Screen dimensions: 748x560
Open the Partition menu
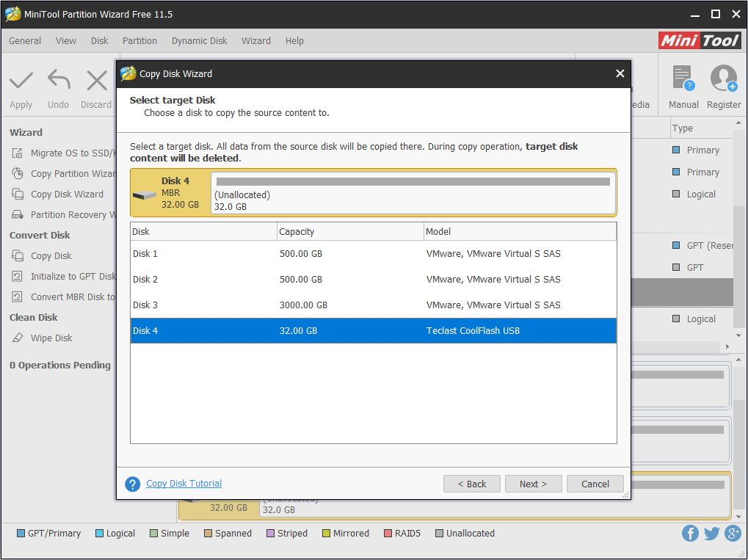[139, 41]
